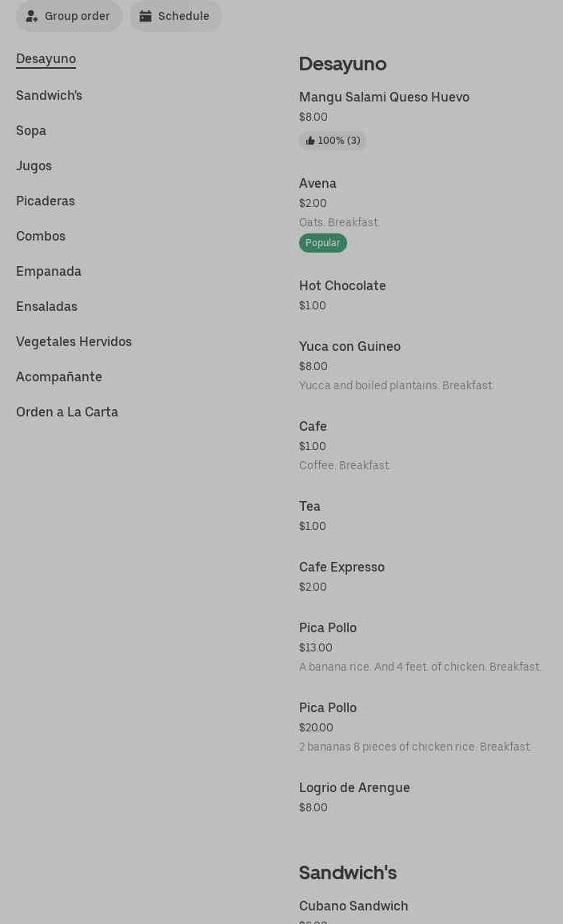
Task: Go to the Jugos category
Action: (34, 165)
